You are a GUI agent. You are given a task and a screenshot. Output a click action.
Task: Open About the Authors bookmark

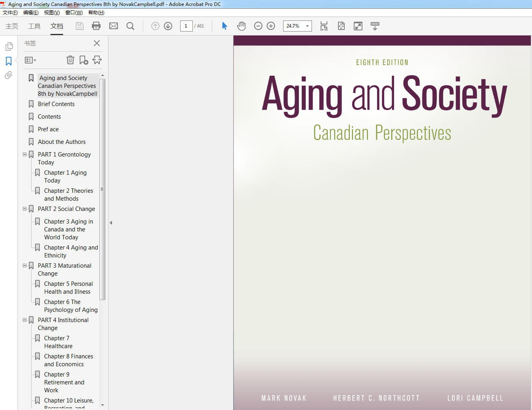click(x=62, y=142)
